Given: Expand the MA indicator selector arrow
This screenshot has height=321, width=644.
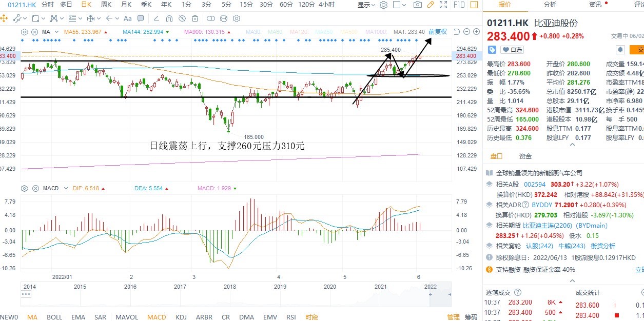Looking at the screenshot, I should (x=57, y=32).
